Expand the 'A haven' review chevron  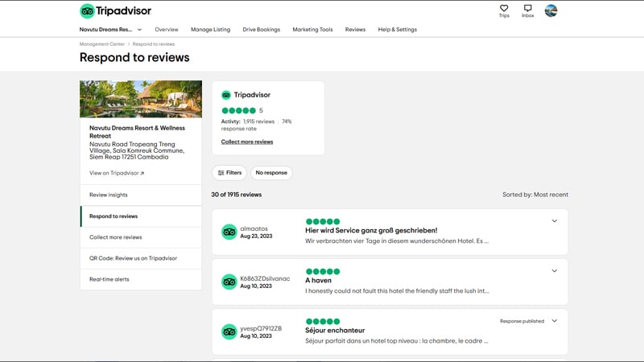tap(554, 271)
